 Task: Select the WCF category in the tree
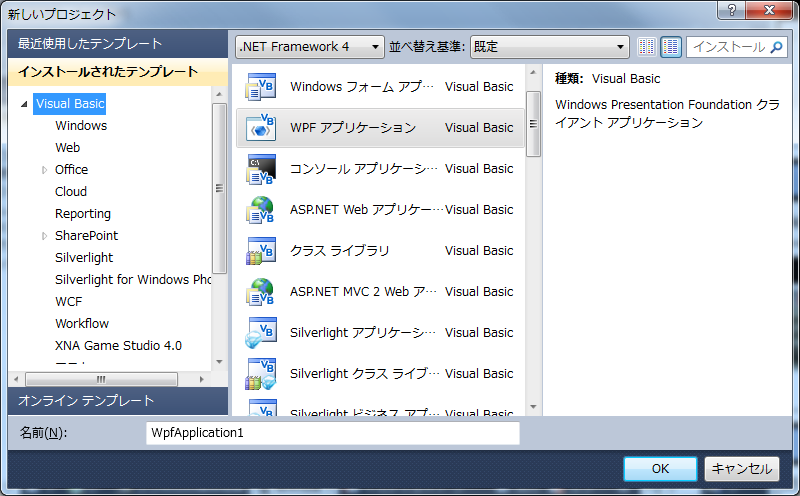[68, 301]
